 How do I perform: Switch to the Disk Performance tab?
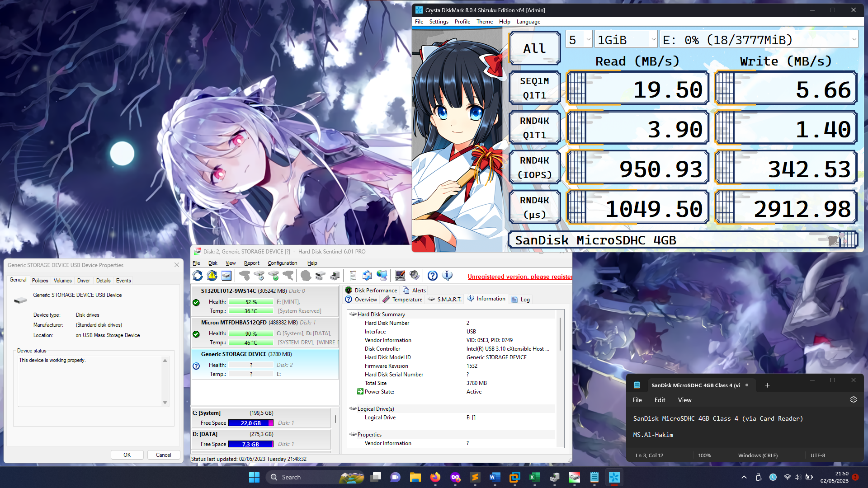[371, 291]
